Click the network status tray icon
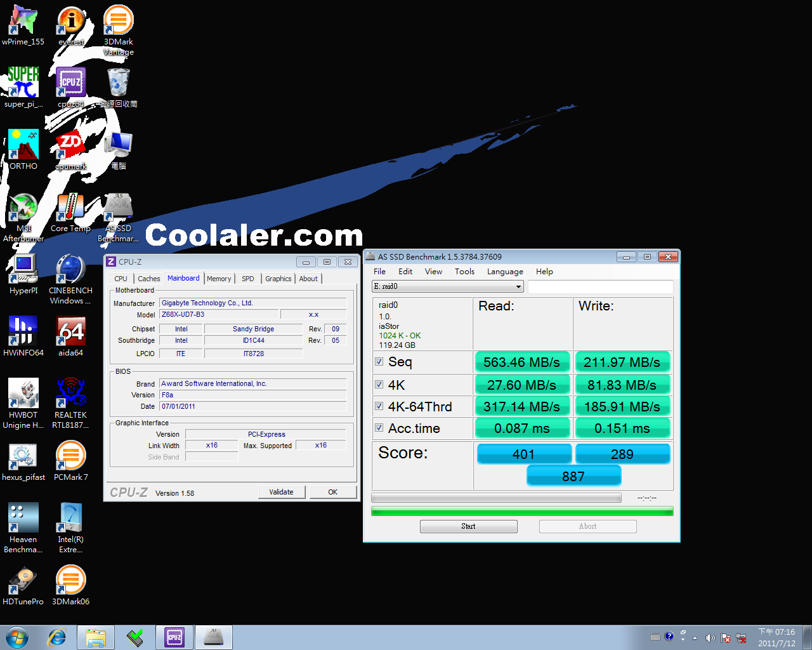The image size is (812, 650). point(741,637)
